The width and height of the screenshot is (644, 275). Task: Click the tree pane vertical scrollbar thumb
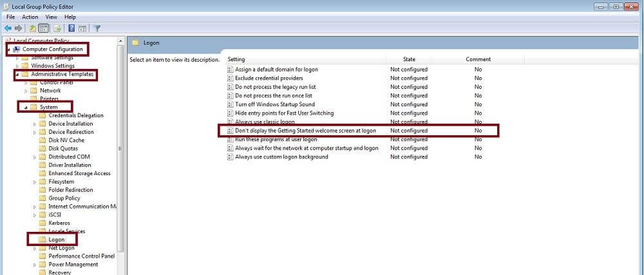120,148
